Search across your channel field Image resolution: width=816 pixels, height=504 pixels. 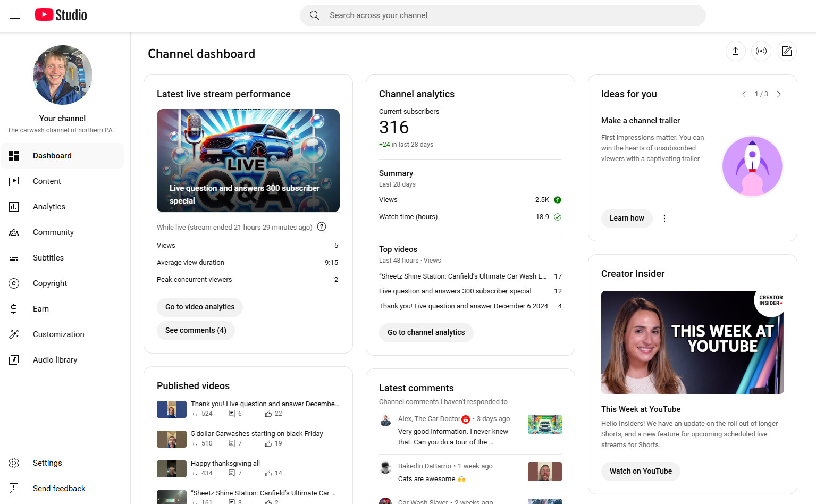pyautogui.click(x=502, y=15)
